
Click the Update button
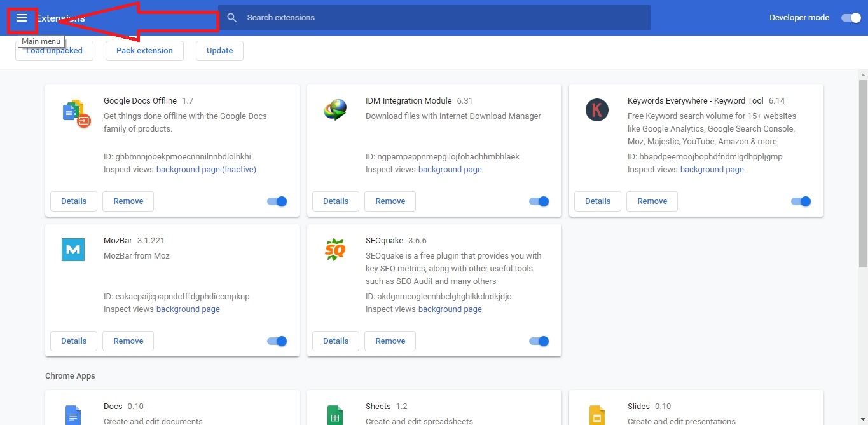pyautogui.click(x=219, y=51)
